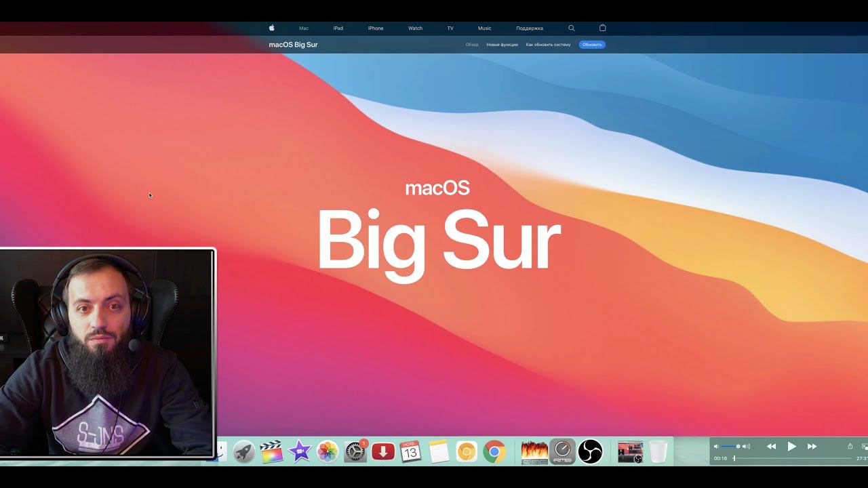Open Calendar showing 13 in the Dock
Screen dimensions: 868x488
point(411,451)
